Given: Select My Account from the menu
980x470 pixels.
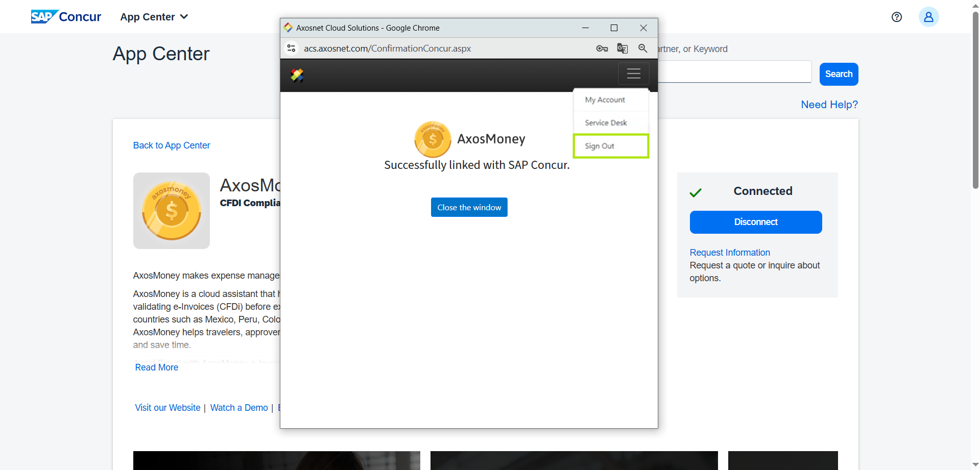Looking at the screenshot, I should 605,100.
